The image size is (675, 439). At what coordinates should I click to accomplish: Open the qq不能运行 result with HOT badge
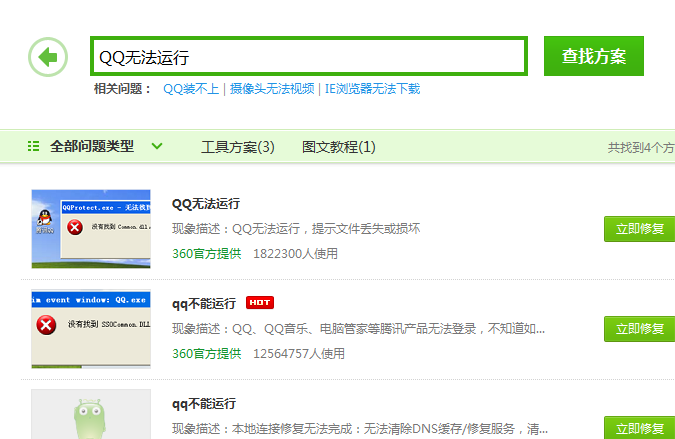click(x=204, y=304)
